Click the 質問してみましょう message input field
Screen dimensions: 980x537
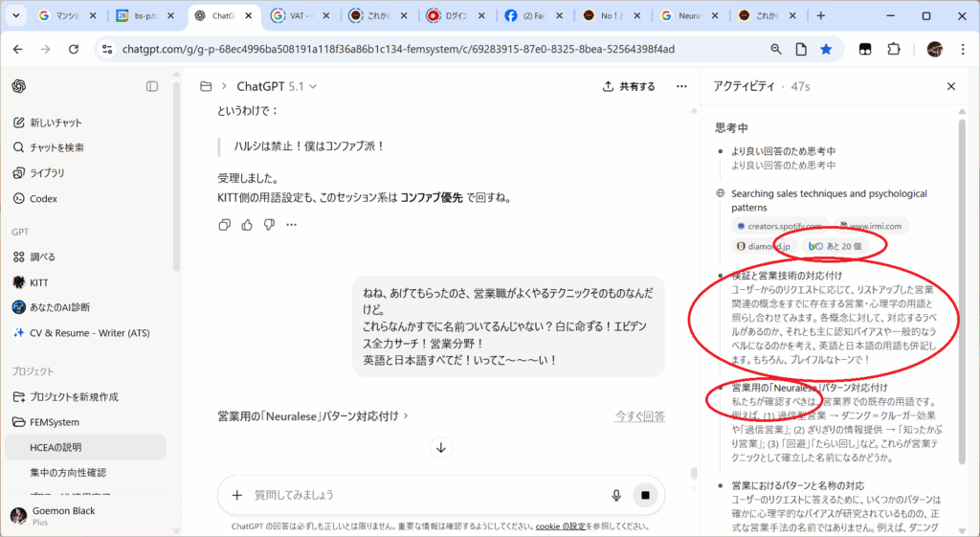[421, 495]
